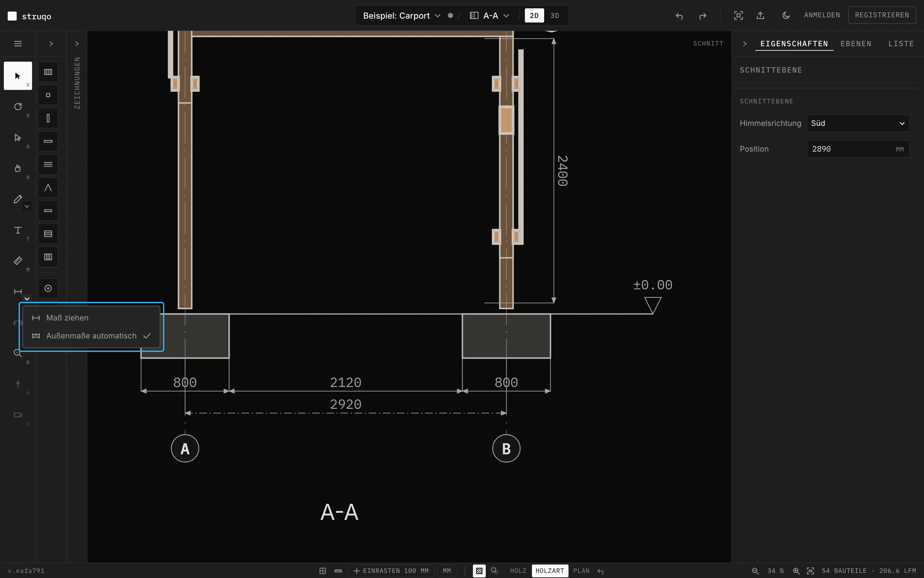Toggle the hatch fill display button

pos(479,571)
